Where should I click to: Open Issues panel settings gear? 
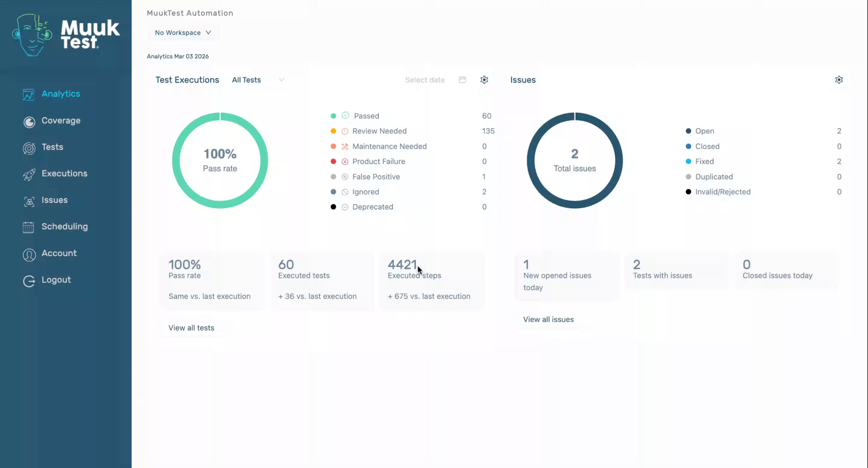tap(839, 80)
